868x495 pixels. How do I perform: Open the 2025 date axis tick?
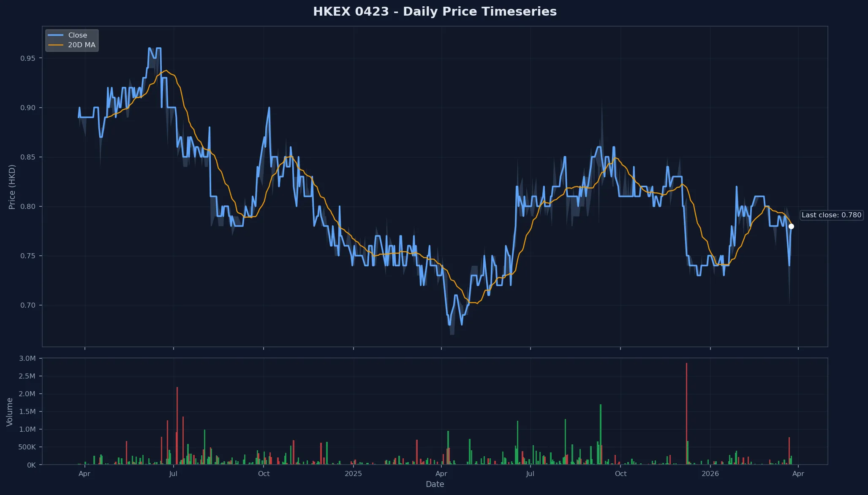(353, 474)
